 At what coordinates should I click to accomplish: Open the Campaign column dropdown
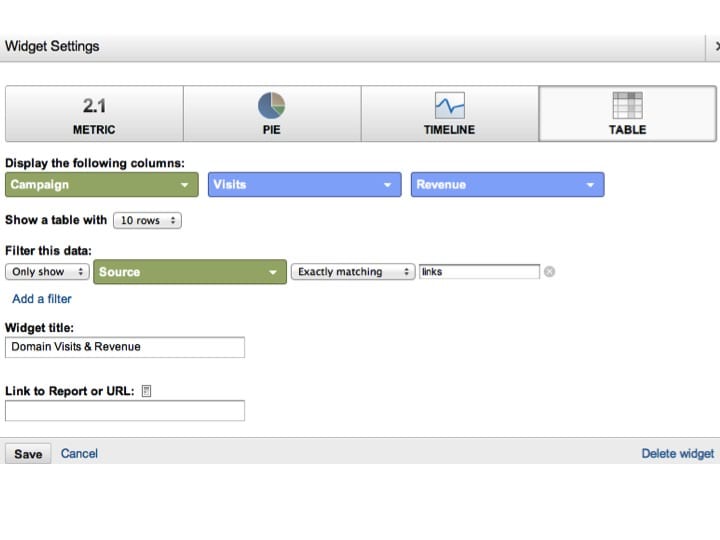pos(102,185)
